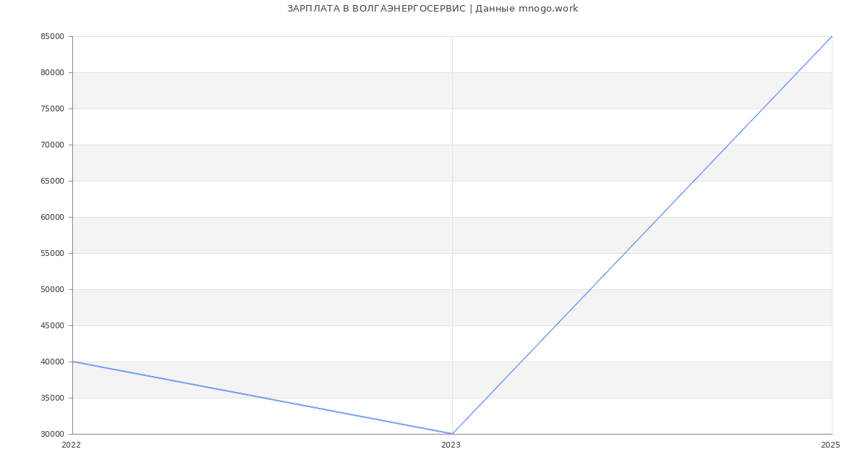This screenshot has width=868, height=470.
Task: Select the 50000 y-axis label
Action: [x=52, y=290]
